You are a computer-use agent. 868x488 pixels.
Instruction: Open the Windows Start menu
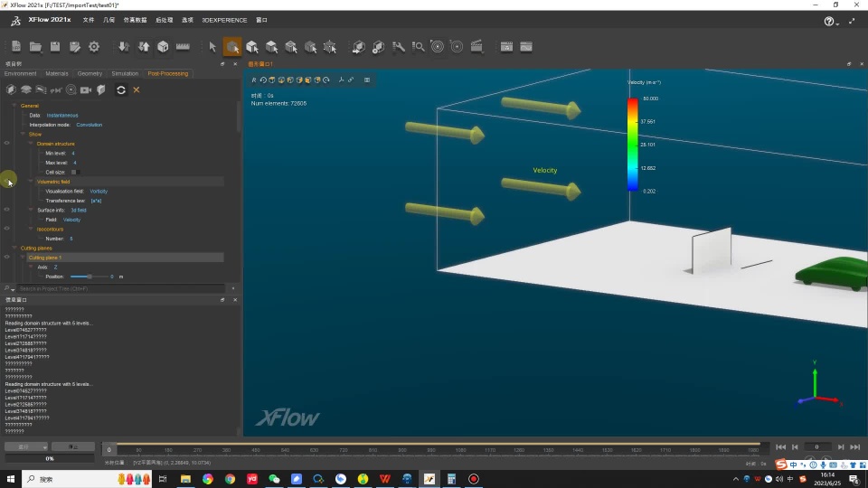coord(11,479)
